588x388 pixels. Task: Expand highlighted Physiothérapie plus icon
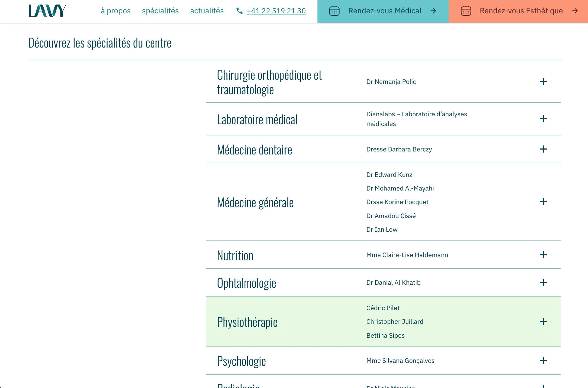[x=543, y=321]
